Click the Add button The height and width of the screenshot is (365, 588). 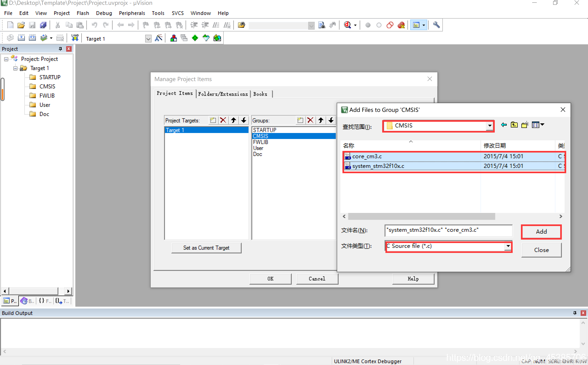[x=541, y=232]
